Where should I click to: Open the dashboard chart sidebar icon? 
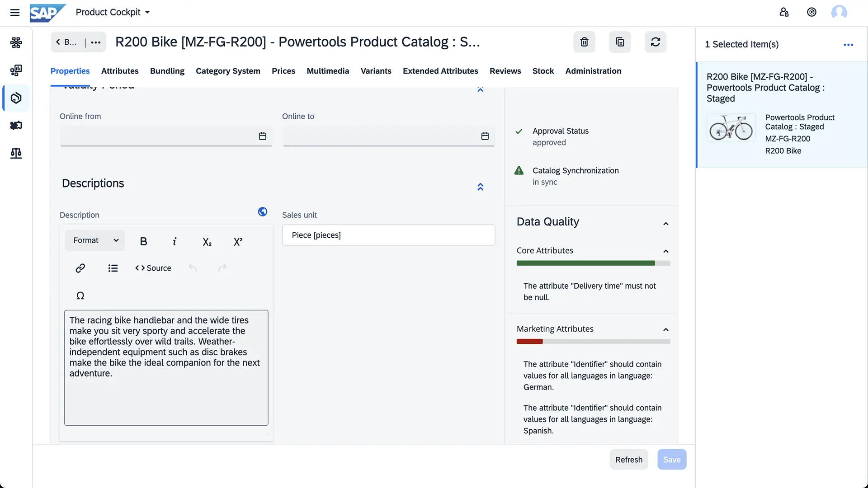tap(16, 70)
